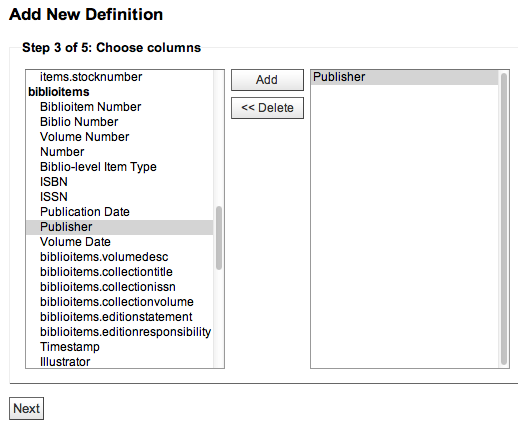This screenshot has width=518, height=425.
Task: Select Volume Date column
Action: pyautogui.click(x=119, y=242)
